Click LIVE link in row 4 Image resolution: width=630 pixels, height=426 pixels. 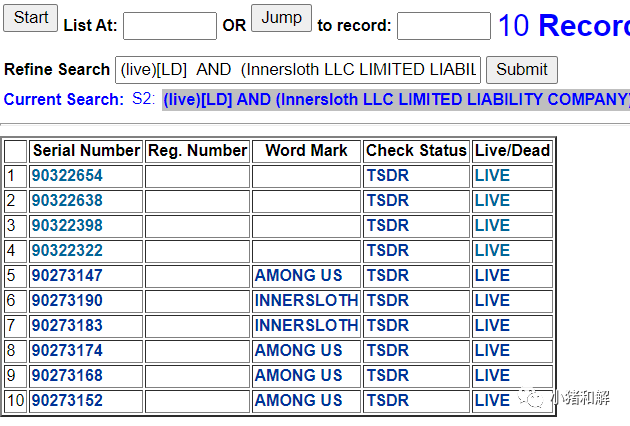pos(492,250)
